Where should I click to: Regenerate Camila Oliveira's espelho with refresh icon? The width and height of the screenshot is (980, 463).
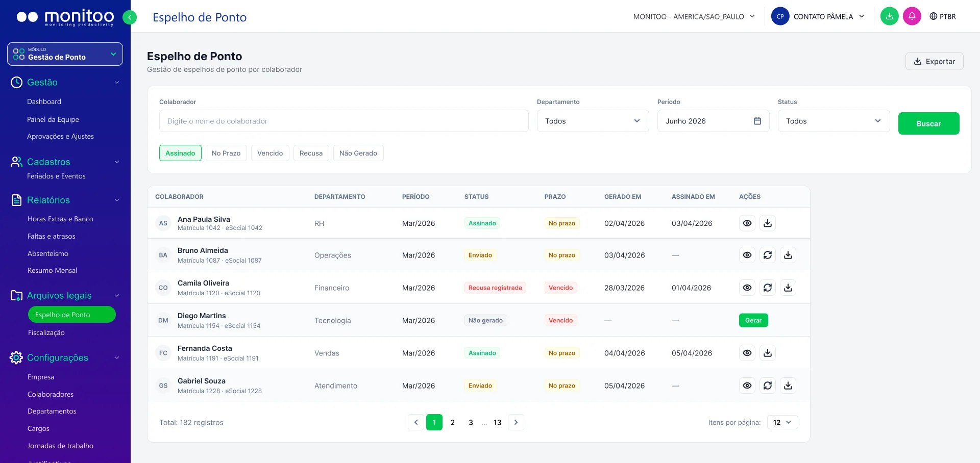(x=768, y=288)
